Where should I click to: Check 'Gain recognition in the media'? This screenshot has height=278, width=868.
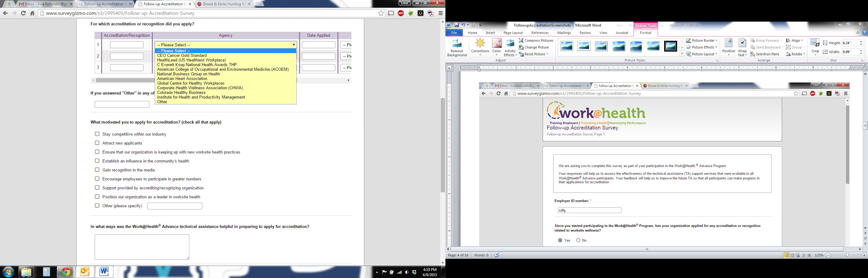(97, 170)
